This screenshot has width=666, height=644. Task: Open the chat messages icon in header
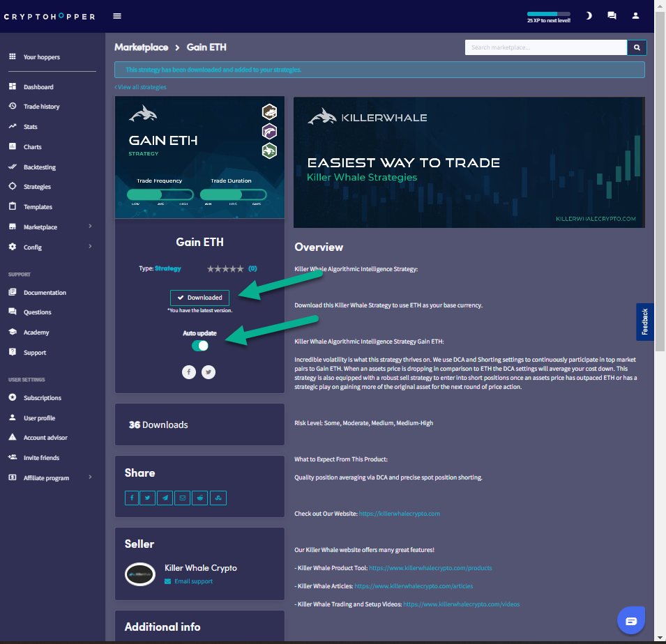pyautogui.click(x=612, y=15)
